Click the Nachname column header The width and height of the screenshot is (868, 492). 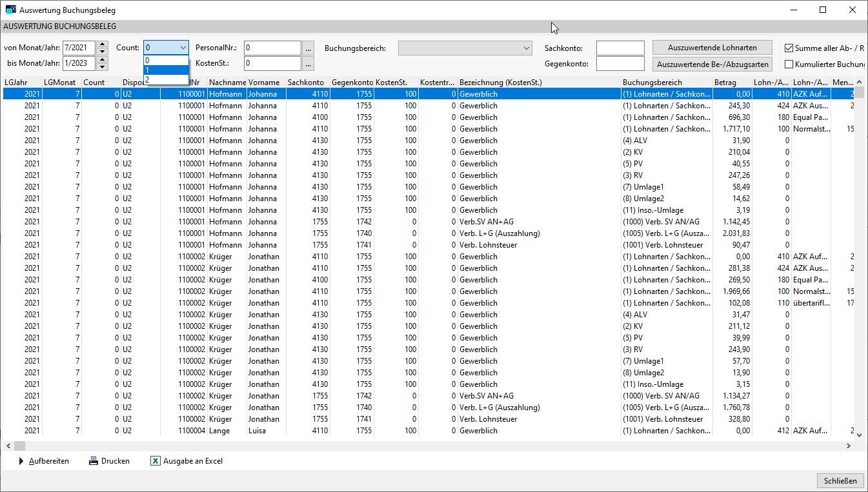point(227,83)
